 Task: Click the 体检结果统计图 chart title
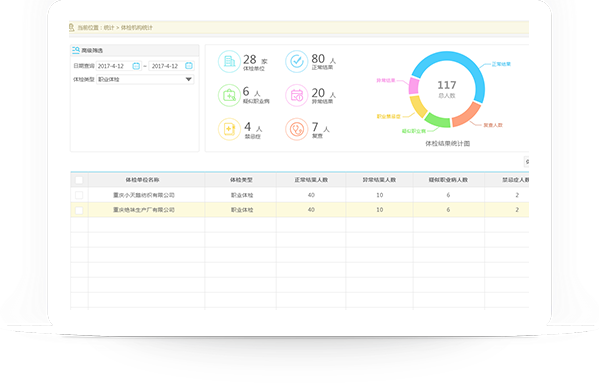[x=447, y=144]
